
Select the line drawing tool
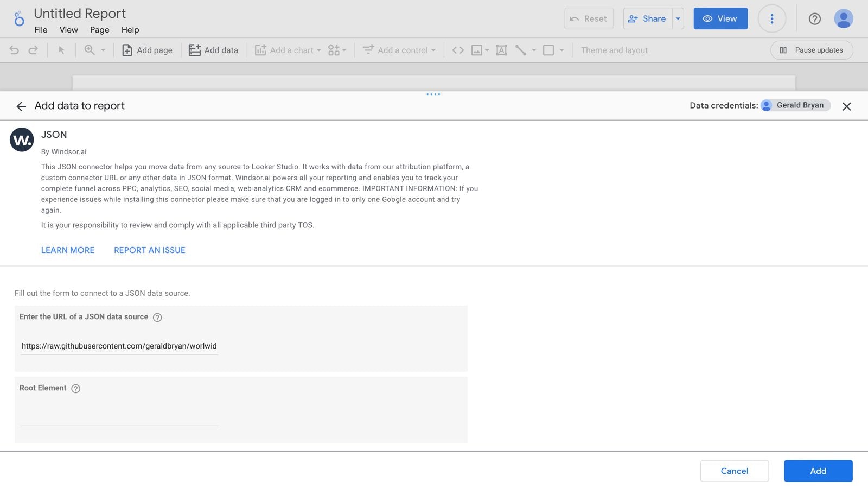[521, 50]
